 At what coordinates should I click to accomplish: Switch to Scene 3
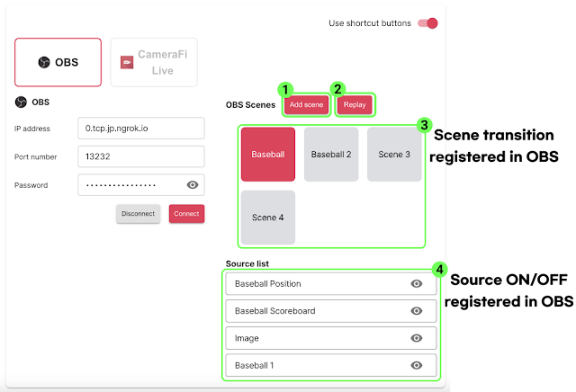point(394,155)
